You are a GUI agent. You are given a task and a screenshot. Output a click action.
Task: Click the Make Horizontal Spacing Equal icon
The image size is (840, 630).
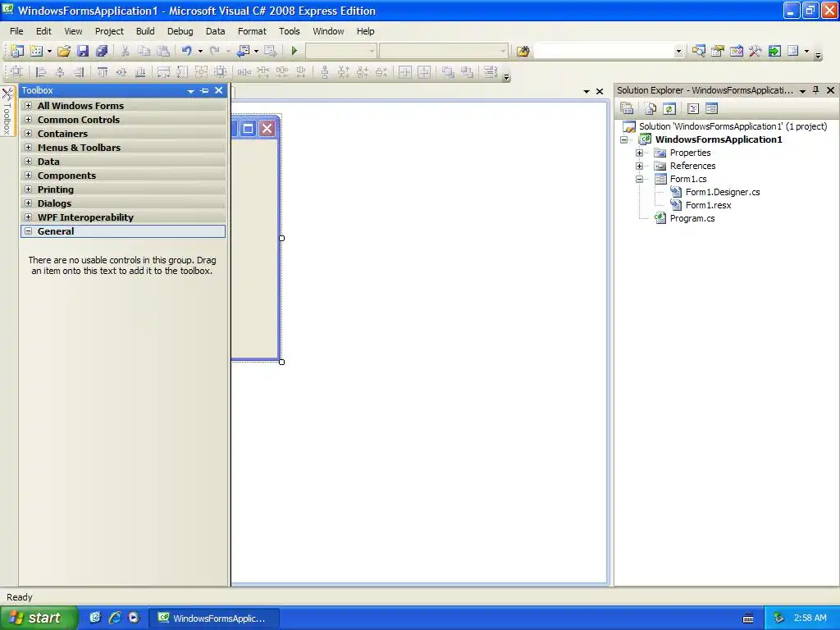click(x=244, y=72)
